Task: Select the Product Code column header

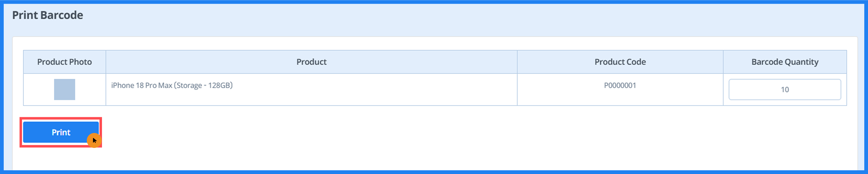Action: [620, 62]
